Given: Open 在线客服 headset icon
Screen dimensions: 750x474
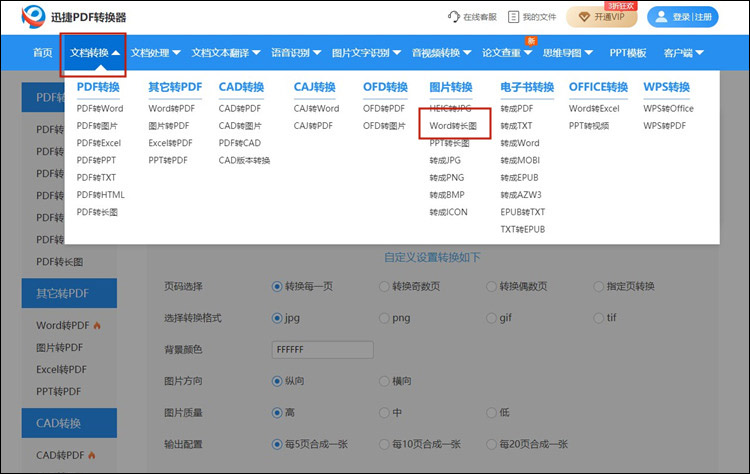Looking at the screenshot, I should (x=453, y=17).
